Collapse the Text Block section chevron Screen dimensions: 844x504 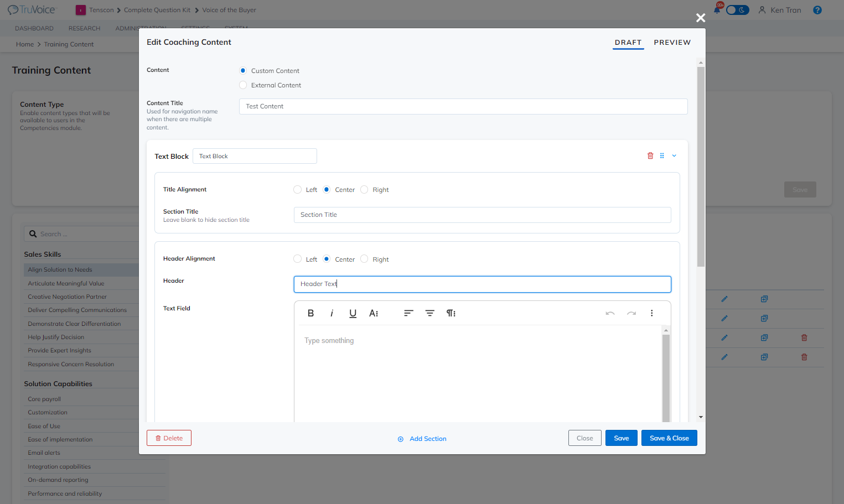[x=674, y=156]
